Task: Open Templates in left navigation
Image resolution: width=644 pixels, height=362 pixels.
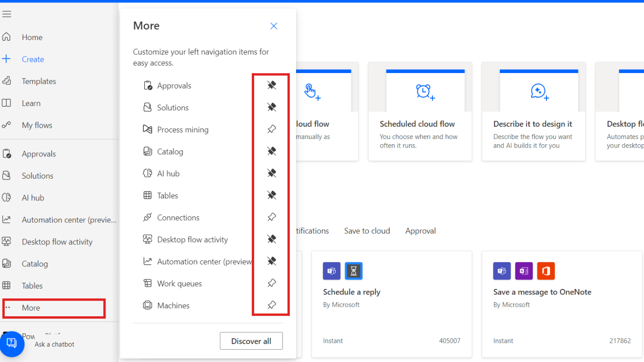Action: (x=39, y=81)
